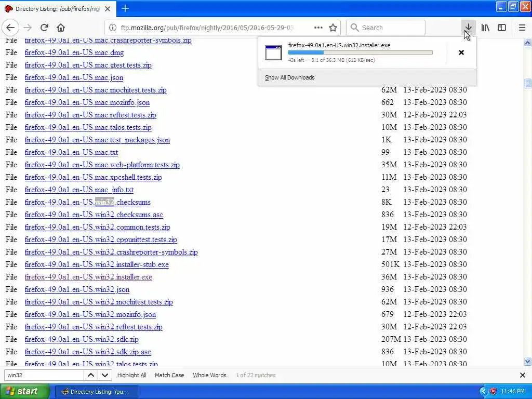Screen dimensions: 532x399
Task: Click the find bar text field
Action: [x=44, y=375]
